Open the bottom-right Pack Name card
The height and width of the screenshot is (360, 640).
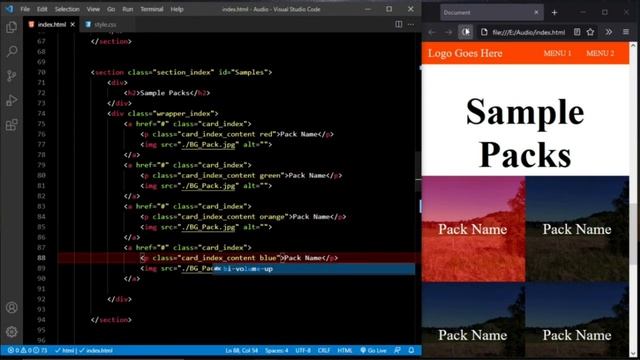coord(577,320)
